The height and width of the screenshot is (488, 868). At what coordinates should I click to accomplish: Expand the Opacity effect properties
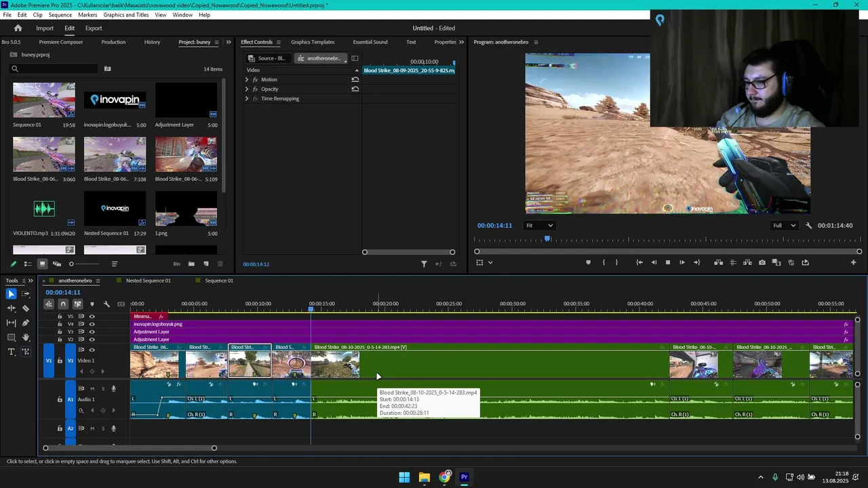(x=247, y=89)
